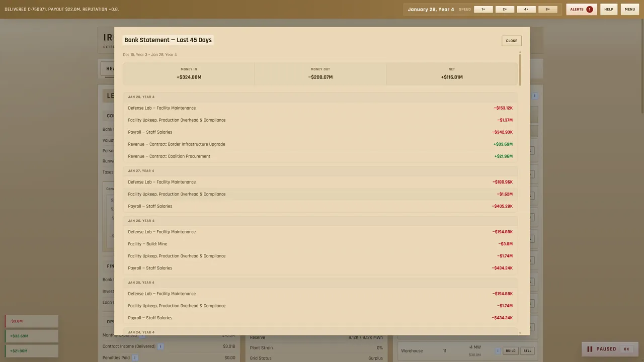Click the Plant Strain 0% row
This screenshot has width=644, height=362.
[316, 348]
